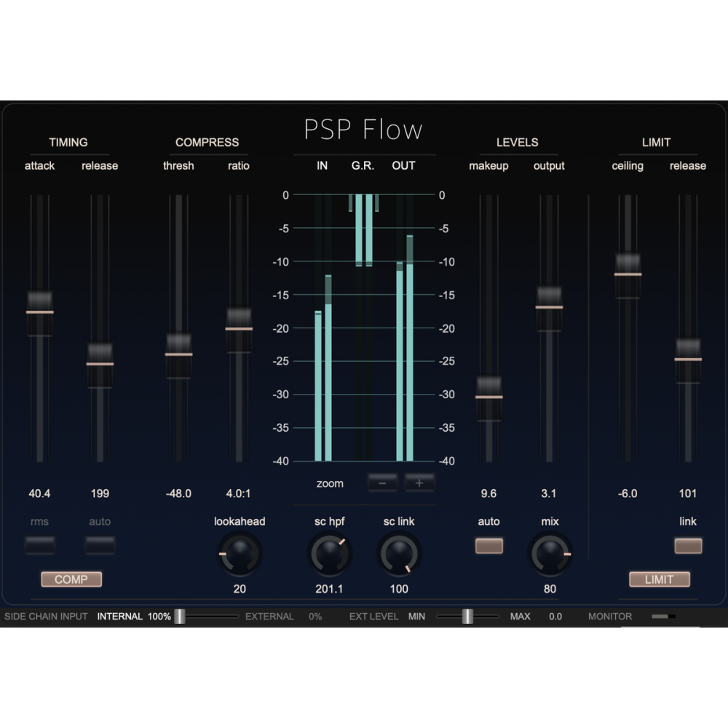Zoom in meter with plus button

coord(419,483)
